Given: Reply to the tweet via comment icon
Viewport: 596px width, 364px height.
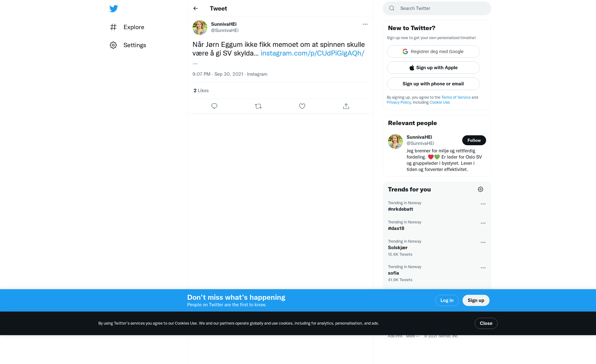Looking at the screenshot, I should pyautogui.click(x=214, y=106).
